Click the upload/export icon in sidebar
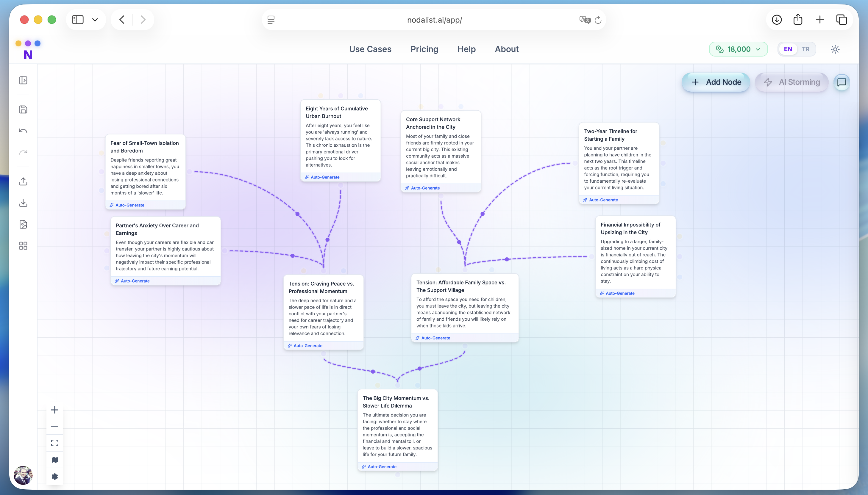Viewport: 868px width, 495px height. 23,181
